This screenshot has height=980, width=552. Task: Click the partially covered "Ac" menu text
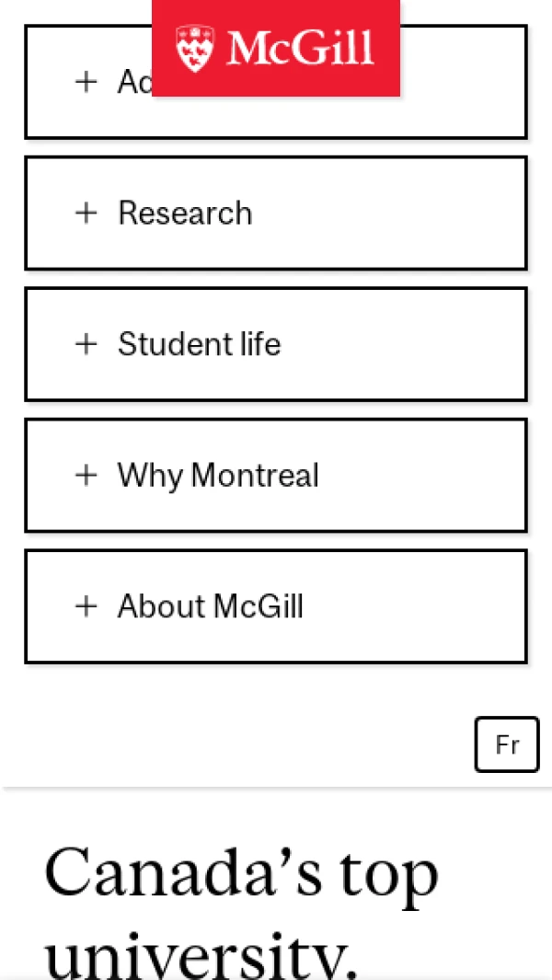pyautogui.click(x=134, y=82)
